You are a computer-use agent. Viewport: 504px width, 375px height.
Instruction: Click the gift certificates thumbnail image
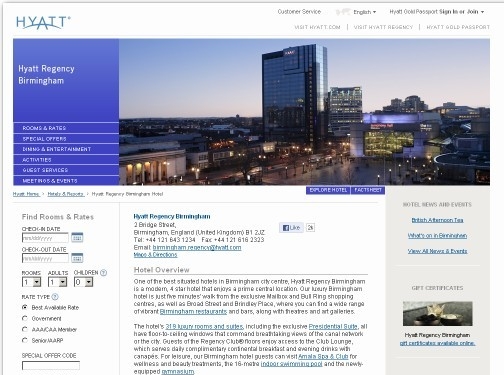point(437,314)
